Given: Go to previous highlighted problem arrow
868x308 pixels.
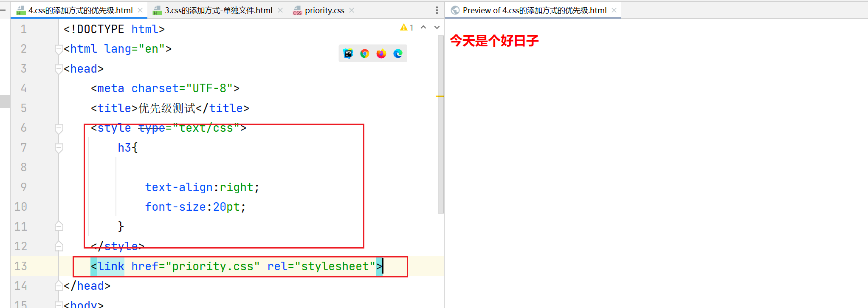Looking at the screenshot, I should pyautogui.click(x=423, y=27).
